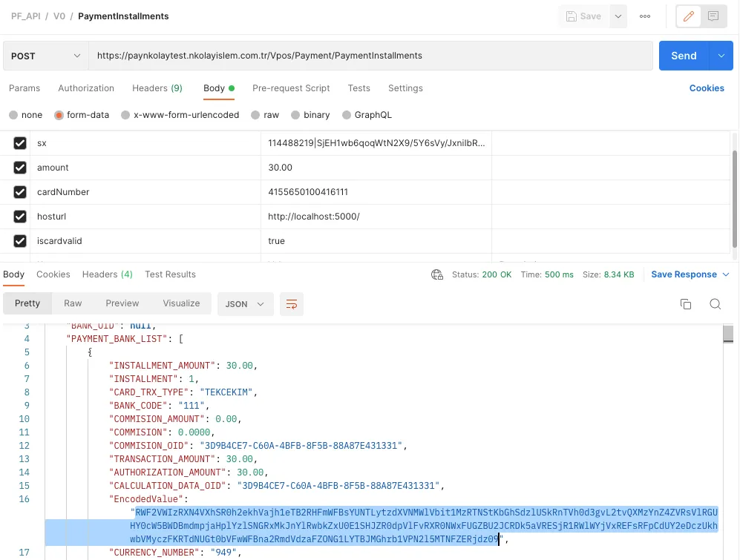Open the Cookies link

pyautogui.click(x=706, y=88)
